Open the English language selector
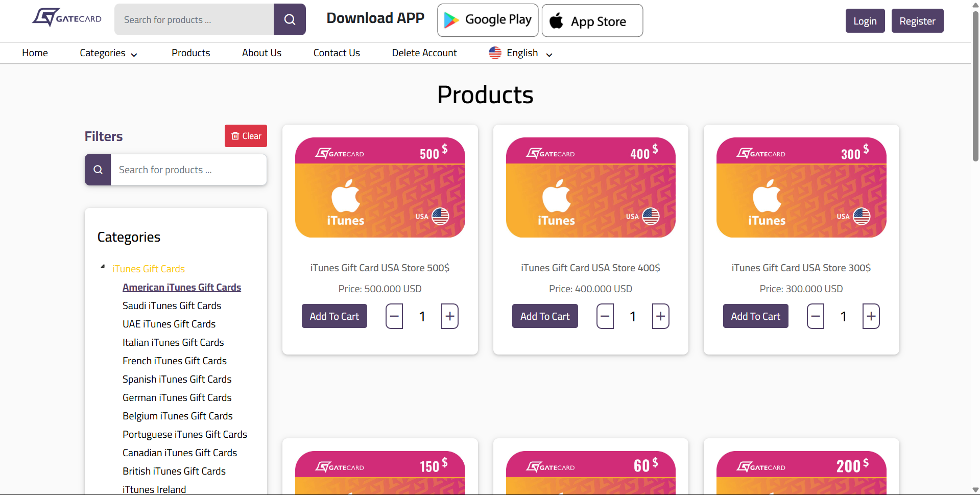This screenshot has height=495, width=980. tap(520, 53)
